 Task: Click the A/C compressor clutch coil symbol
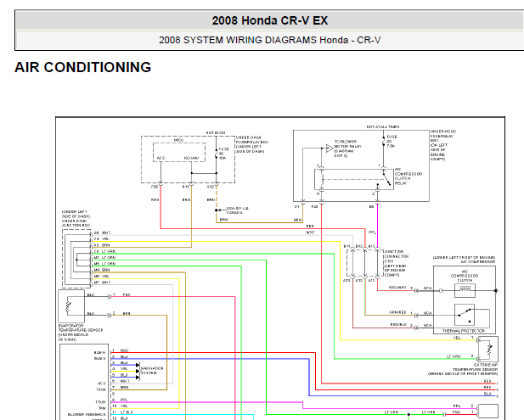tap(465, 290)
